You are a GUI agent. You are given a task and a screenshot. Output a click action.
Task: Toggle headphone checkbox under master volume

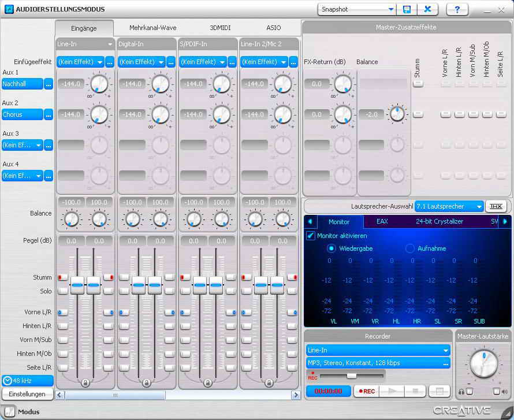[x=470, y=392]
